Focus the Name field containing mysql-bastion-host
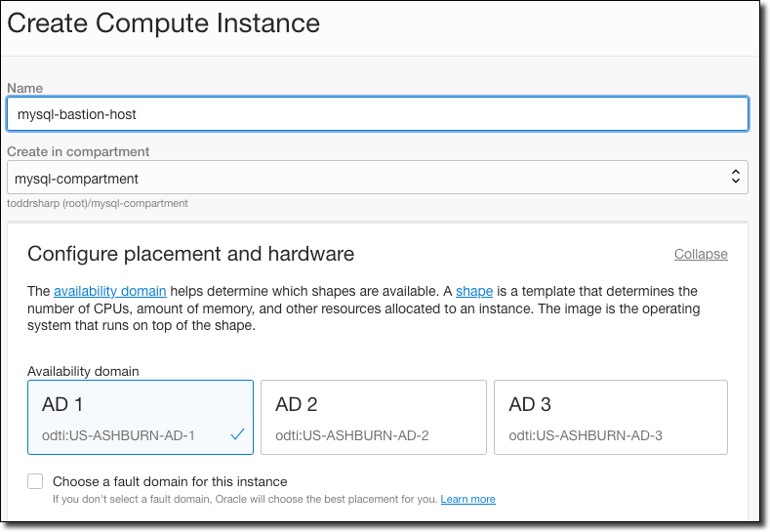Viewport: 770px width, 532px height. pyautogui.click(x=377, y=113)
